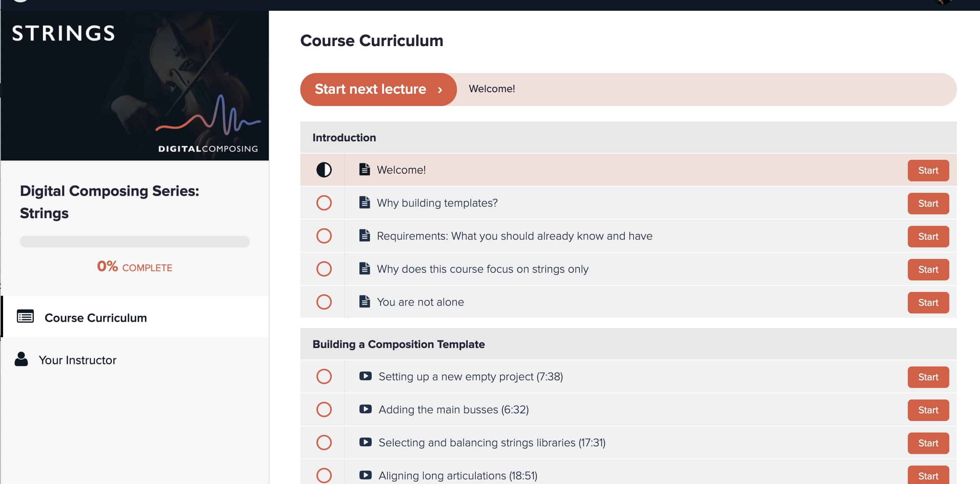The image size is (980, 484).
Task: Click video icon for Selecting and balancing strings libraries
Action: (x=365, y=442)
